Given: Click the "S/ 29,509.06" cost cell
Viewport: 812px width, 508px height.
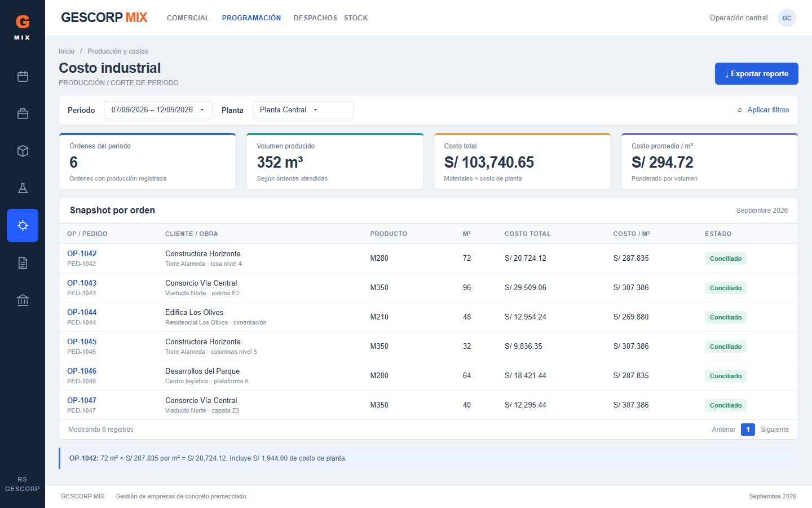Looking at the screenshot, I should click(526, 287).
